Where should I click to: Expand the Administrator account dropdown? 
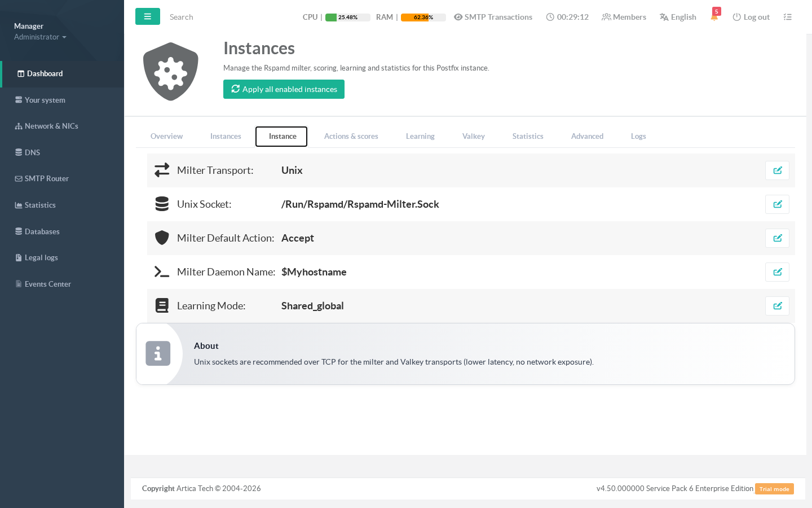pos(40,37)
